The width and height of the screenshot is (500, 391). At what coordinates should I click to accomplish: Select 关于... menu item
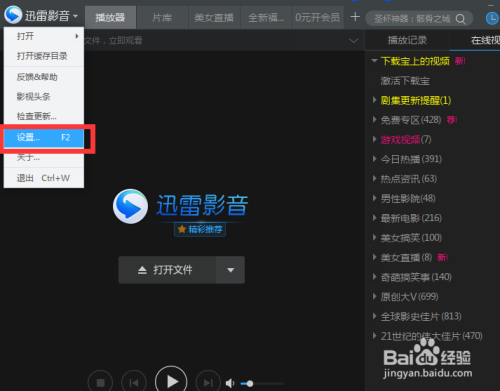pyautogui.click(x=44, y=157)
